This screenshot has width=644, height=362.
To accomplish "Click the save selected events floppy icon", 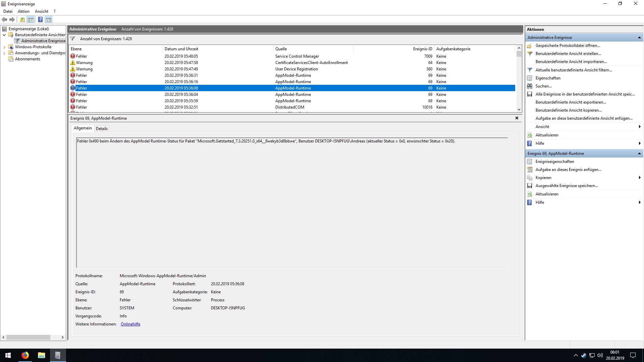I will coord(530,186).
